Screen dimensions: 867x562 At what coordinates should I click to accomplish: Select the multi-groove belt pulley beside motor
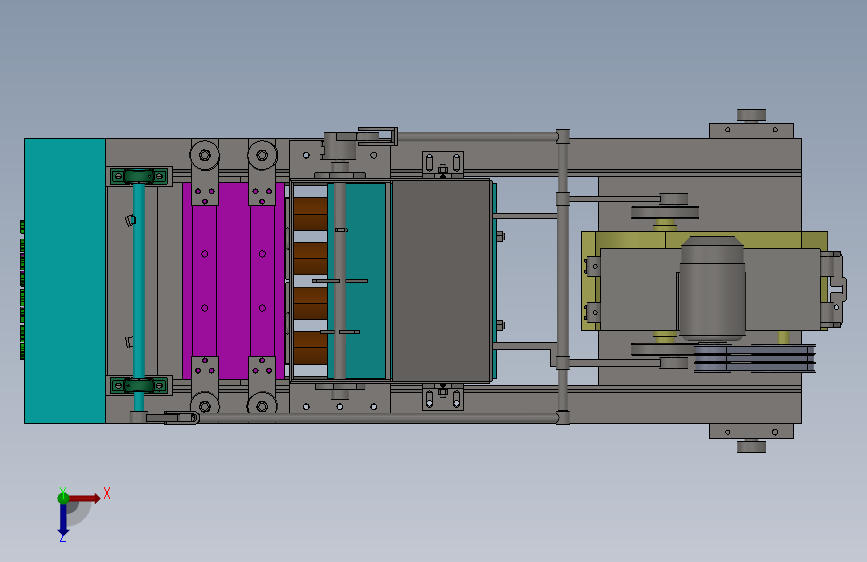tap(755, 358)
